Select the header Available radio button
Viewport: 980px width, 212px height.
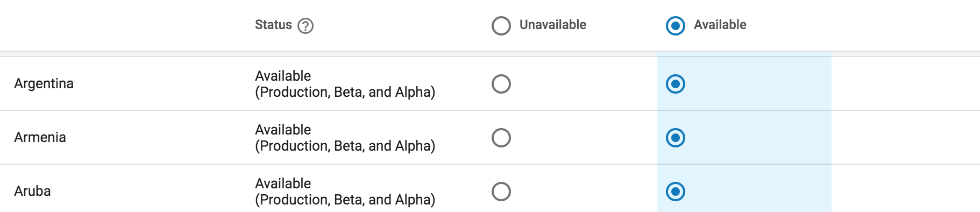(676, 26)
